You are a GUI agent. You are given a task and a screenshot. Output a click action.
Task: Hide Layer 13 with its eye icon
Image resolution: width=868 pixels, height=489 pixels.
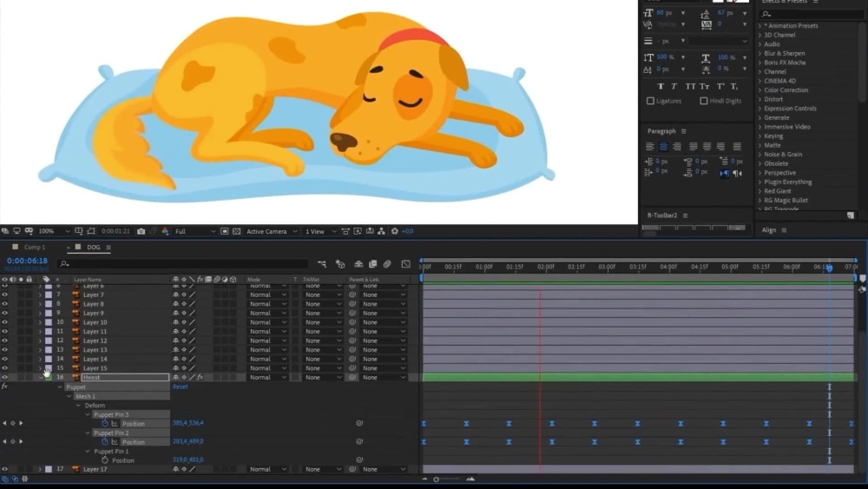click(4, 349)
